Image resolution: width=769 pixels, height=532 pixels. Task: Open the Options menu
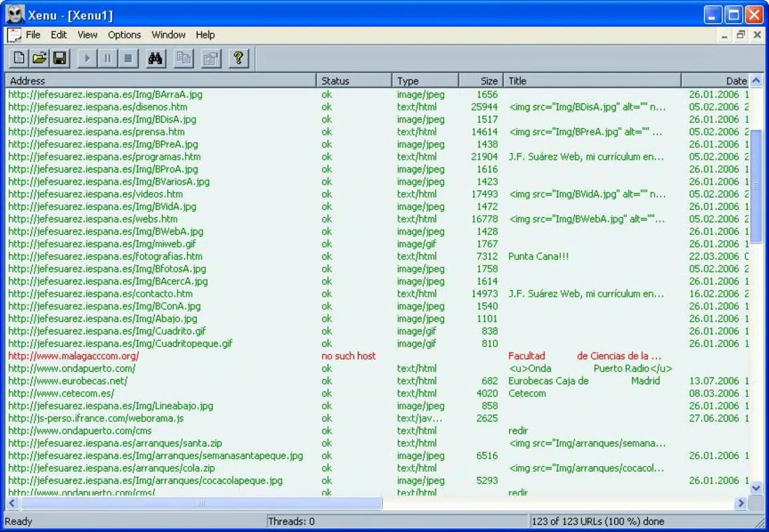pos(124,35)
